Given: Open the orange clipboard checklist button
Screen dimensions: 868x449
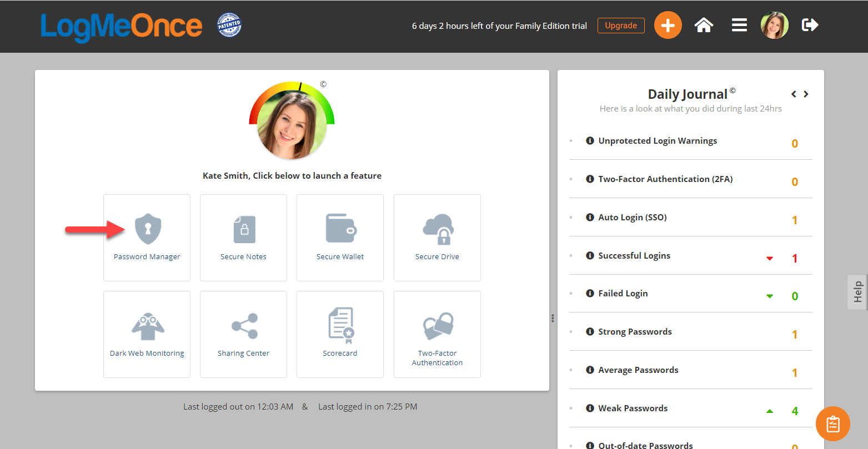Looking at the screenshot, I should click(833, 424).
